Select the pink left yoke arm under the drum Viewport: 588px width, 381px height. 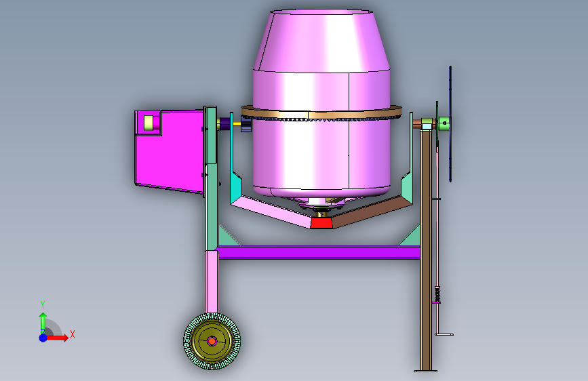272,212
